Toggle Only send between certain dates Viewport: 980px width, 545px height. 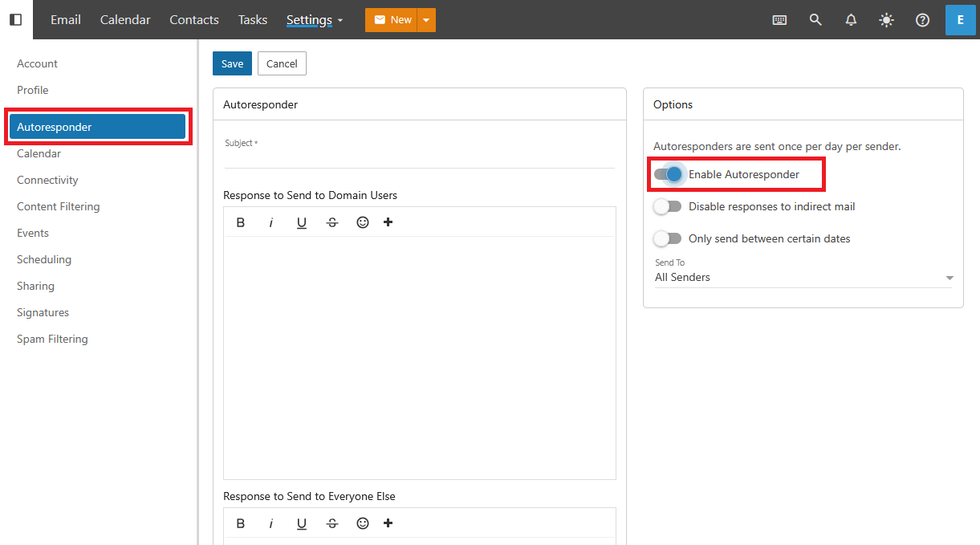click(x=668, y=238)
